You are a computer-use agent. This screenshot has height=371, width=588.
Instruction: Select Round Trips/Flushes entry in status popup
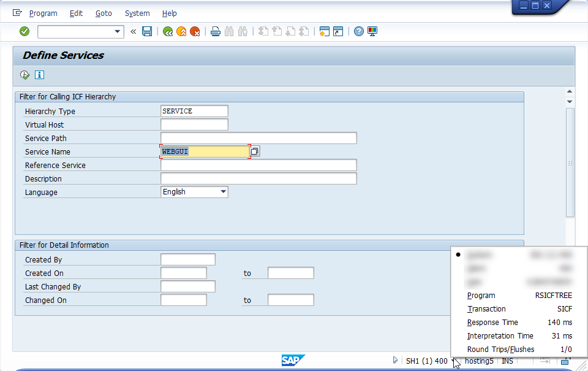pyautogui.click(x=519, y=350)
